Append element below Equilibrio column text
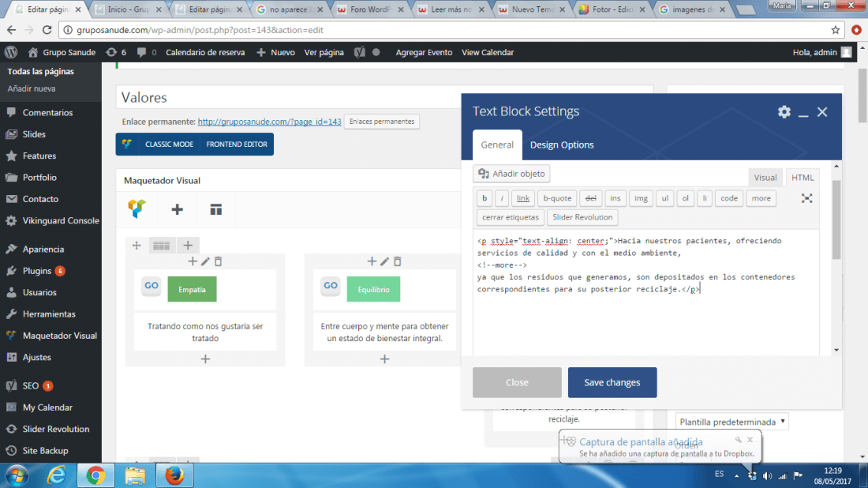Image resolution: width=868 pixels, height=488 pixels. point(385,359)
